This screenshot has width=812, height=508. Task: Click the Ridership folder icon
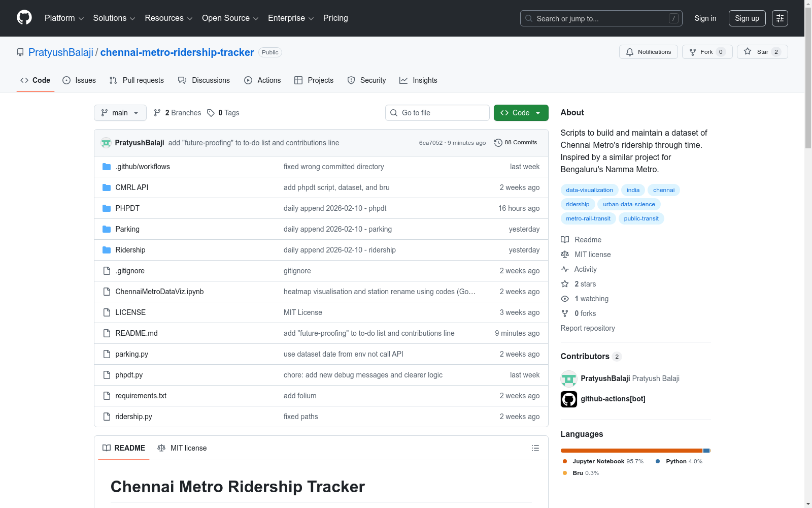tap(107, 250)
